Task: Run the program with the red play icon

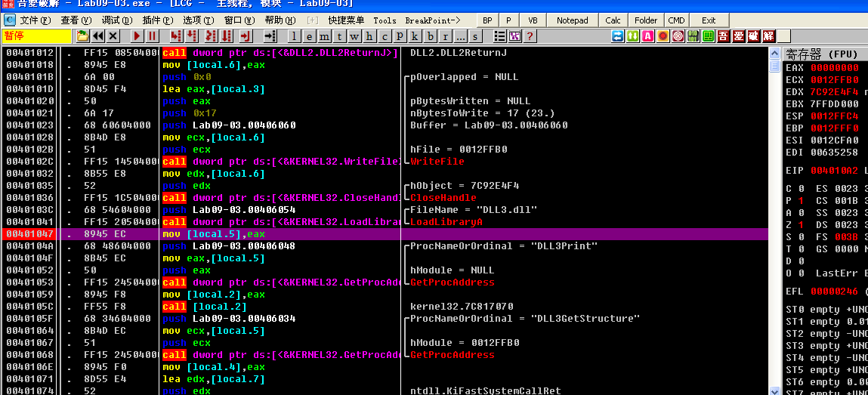Action: (137, 36)
